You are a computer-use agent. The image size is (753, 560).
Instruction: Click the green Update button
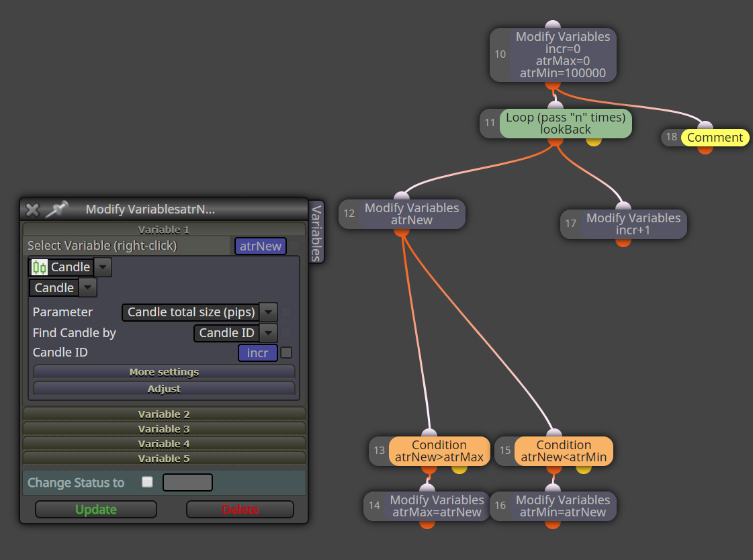96,510
